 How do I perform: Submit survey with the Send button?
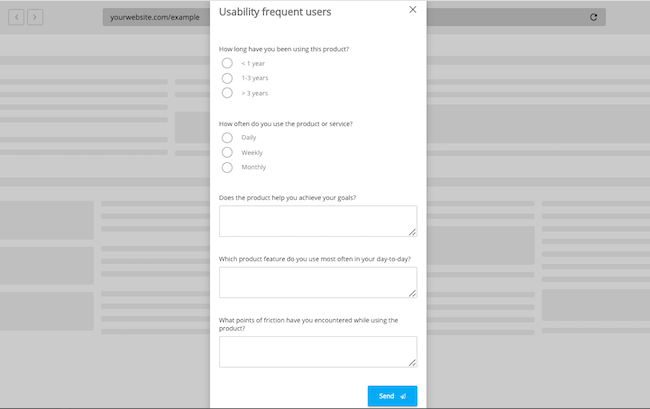392,396
